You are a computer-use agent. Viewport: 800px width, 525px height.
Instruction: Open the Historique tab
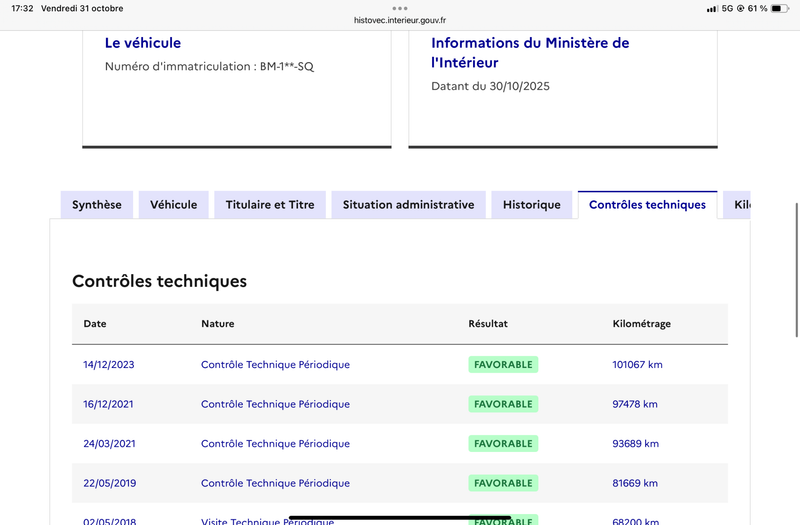point(532,205)
